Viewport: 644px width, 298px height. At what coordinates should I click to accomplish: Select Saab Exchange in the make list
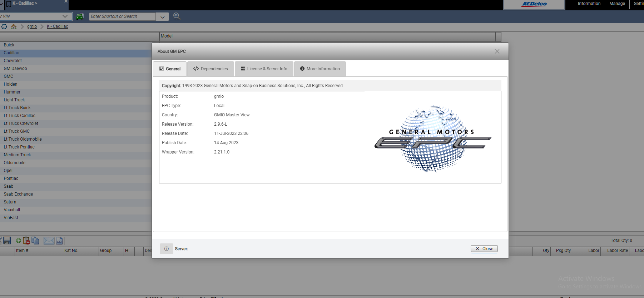tap(76, 194)
